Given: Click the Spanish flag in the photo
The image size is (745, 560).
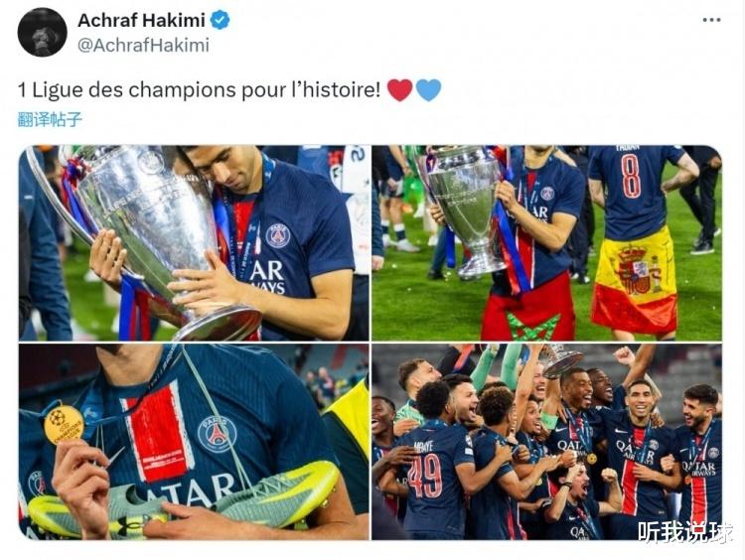Looking at the screenshot, I should [x=635, y=283].
